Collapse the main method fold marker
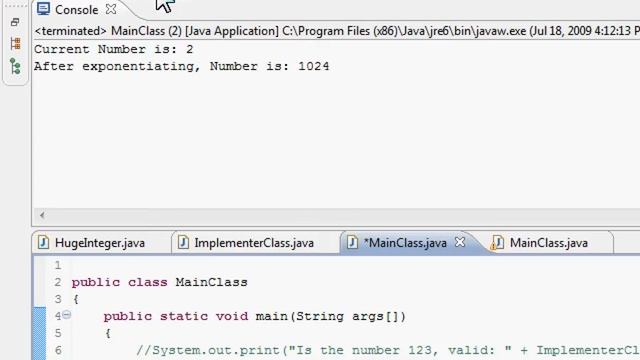Image resolution: width=640 pixels, height=360 pixels. coord(67,315)
